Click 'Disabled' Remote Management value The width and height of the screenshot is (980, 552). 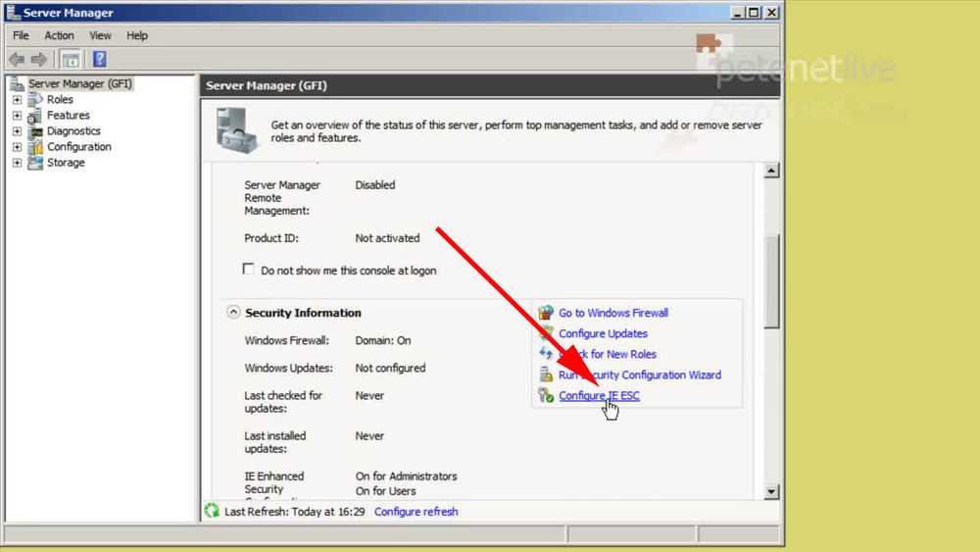[375, 185]
